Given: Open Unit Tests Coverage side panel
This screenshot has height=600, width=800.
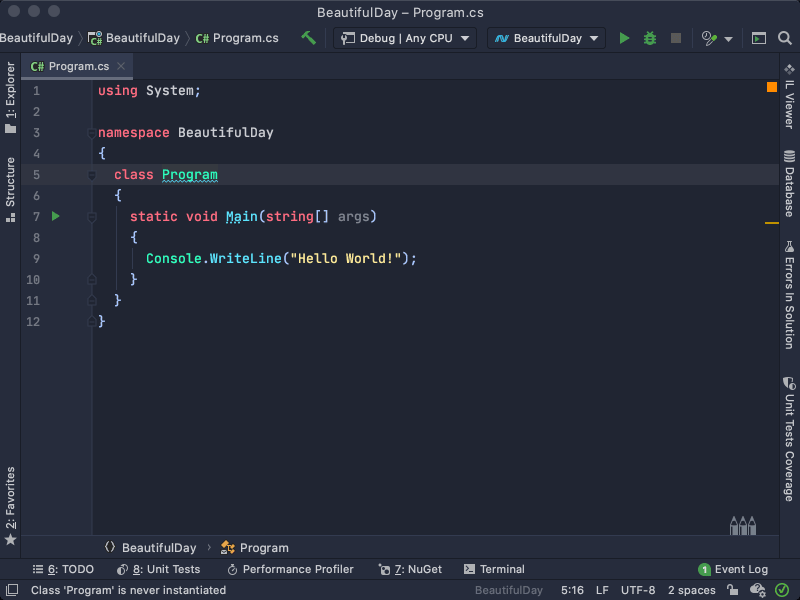Looking at the screenshot, I should click(x=789, y=439).
